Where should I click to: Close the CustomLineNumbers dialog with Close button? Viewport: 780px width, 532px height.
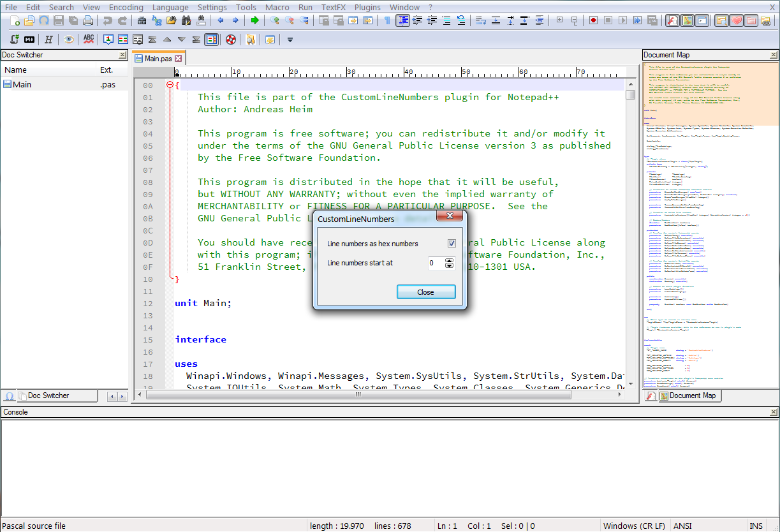pyautogui.click(x=426, y=292)
